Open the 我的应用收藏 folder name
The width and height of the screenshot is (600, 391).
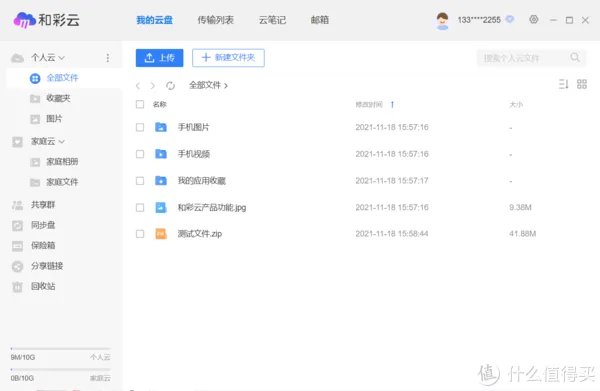click(x=202, y=181)
